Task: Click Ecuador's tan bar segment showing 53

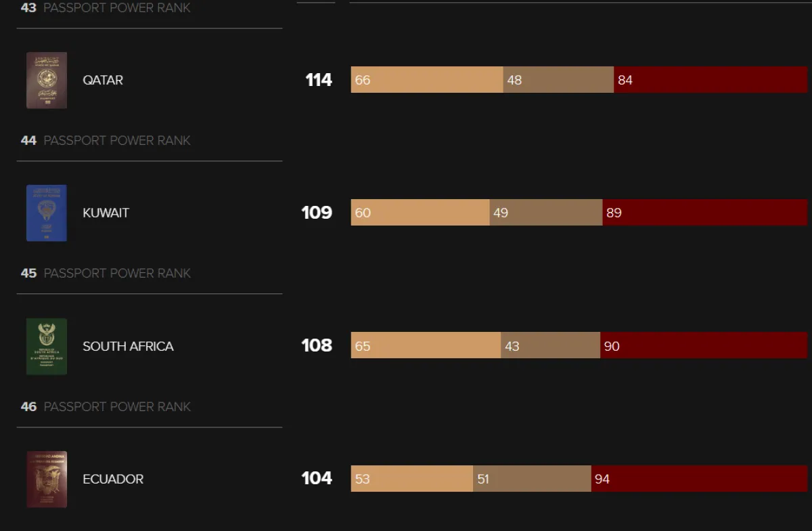Action: pos(411,479)
